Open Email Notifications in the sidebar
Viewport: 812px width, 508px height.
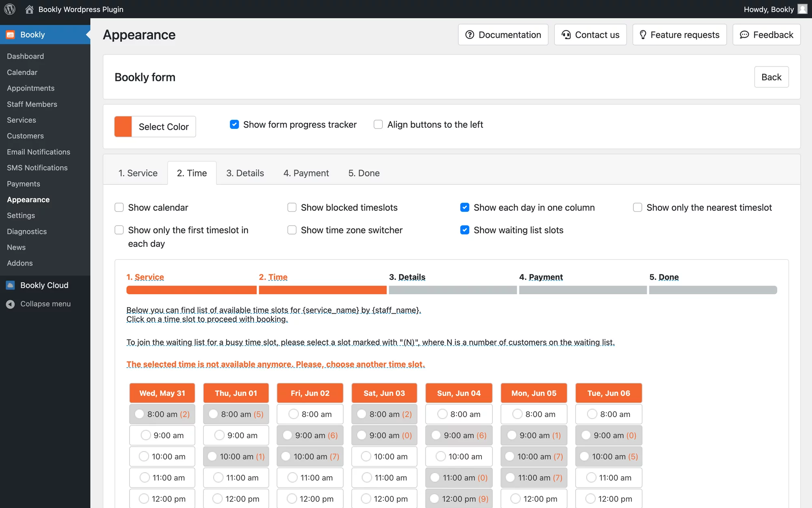tap(39, 152)
